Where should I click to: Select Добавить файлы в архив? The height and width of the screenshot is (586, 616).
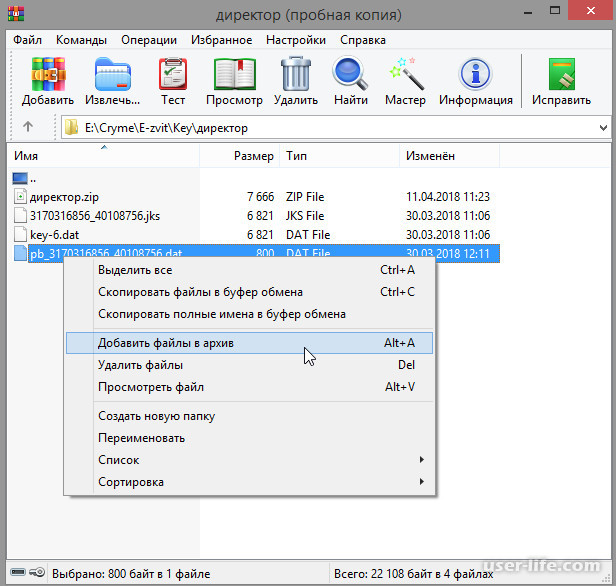click(x=249, y=343)
